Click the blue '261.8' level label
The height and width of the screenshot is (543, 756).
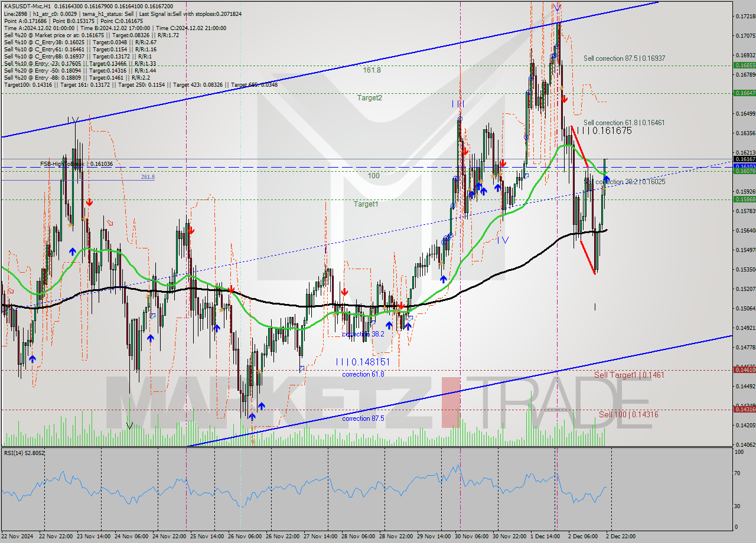pyautogui.click(x=148, y=177)
